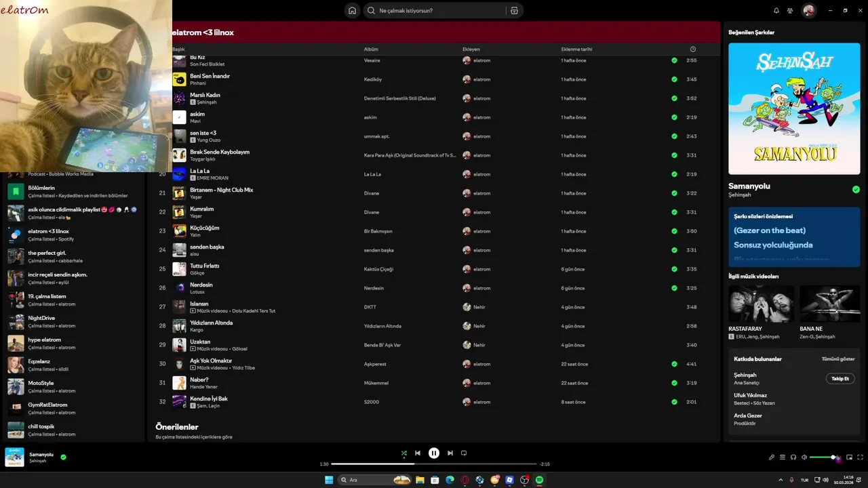Sort by Eklenme tarihi column header
The image size is (868, 488).
576,49
